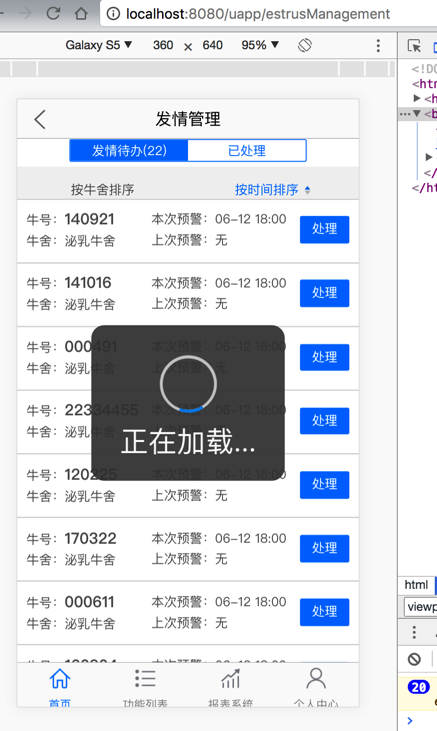The image size is (437, 731).
Task: Click 处理 for cow 120225
Action: pos(325,485)
